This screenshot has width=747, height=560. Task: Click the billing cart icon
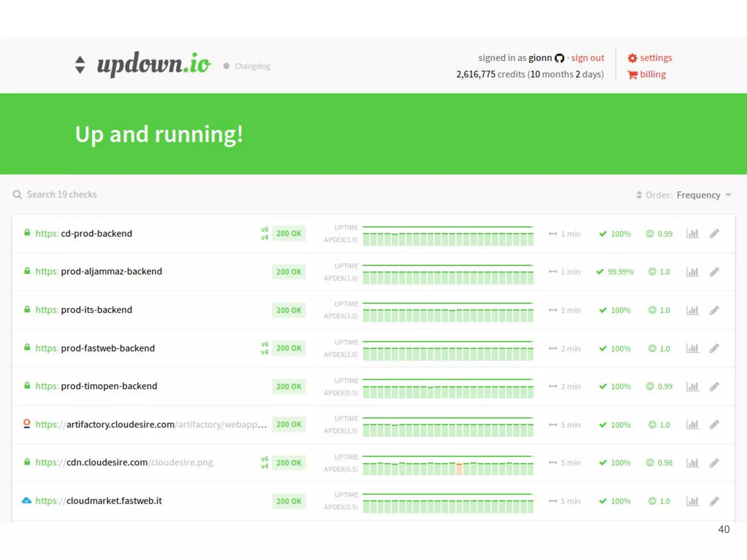point(632,75)
